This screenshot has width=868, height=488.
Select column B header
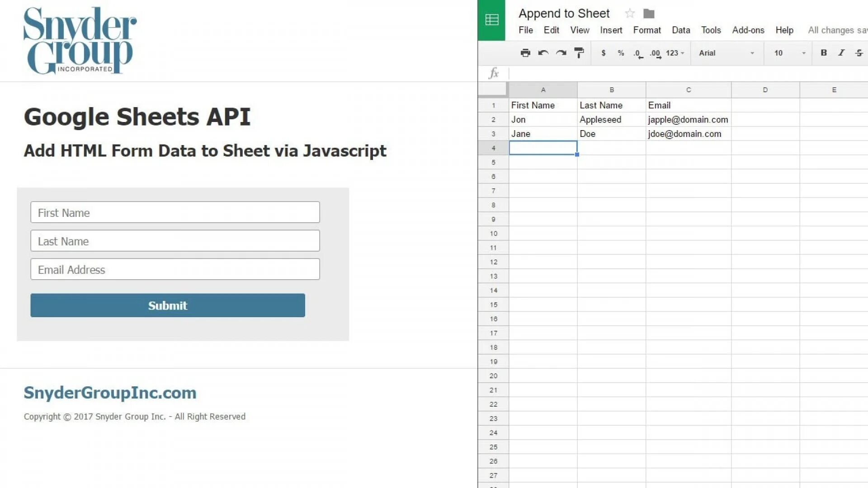pos(612,90)
